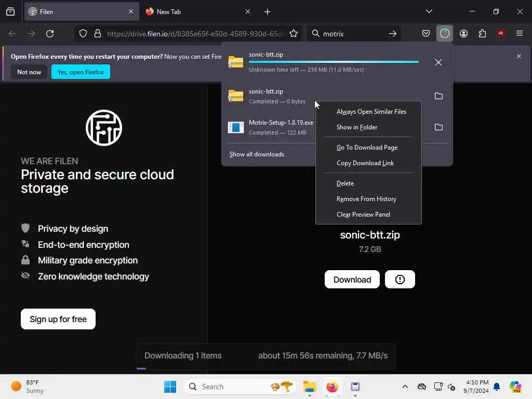Show hidden tray icons chevron
The height and width of the screenshot is (399, 532).
pyautogui.click(x=405, y=387)
